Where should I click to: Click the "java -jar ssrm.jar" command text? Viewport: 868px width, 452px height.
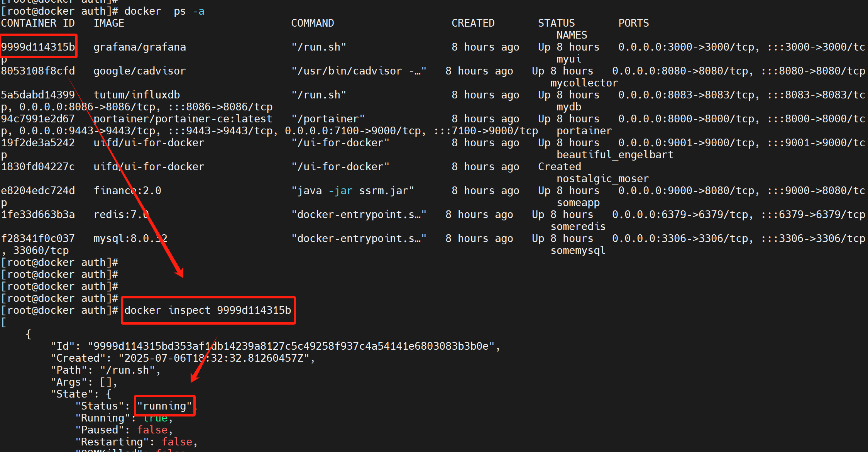click(x=353, y=190)
